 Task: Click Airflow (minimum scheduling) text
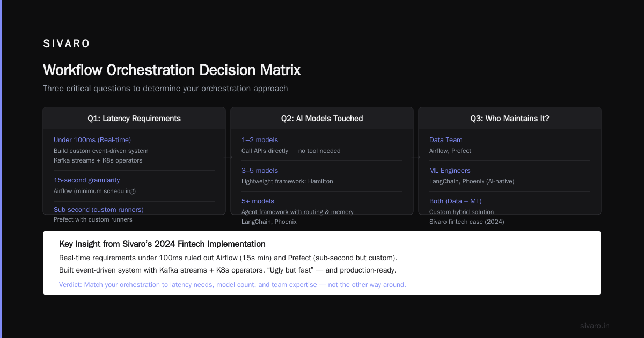(94, 191)
